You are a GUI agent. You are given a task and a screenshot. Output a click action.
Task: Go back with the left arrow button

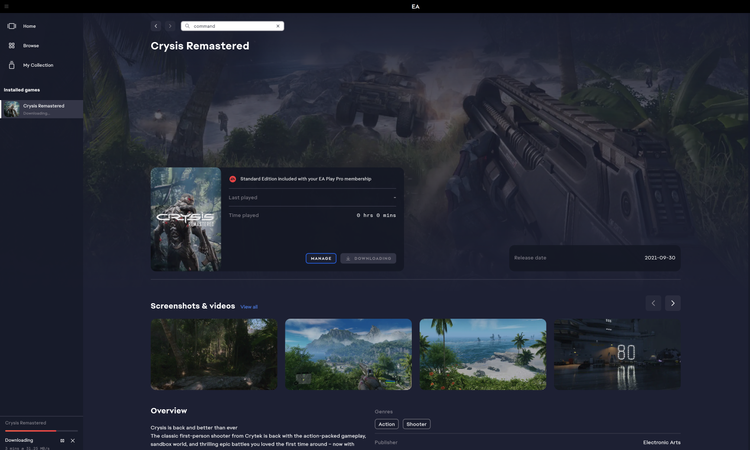coord(156,26)
